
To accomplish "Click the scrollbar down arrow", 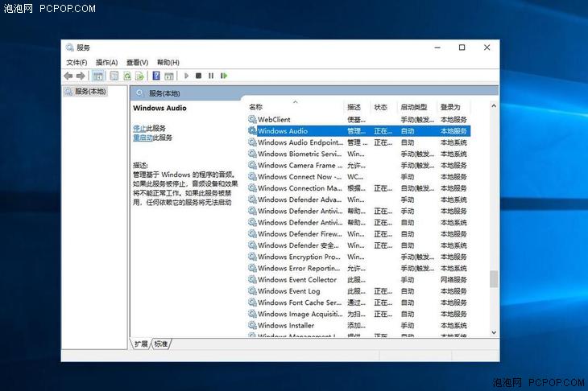I will pyautogui.click(x=494, y=332).
